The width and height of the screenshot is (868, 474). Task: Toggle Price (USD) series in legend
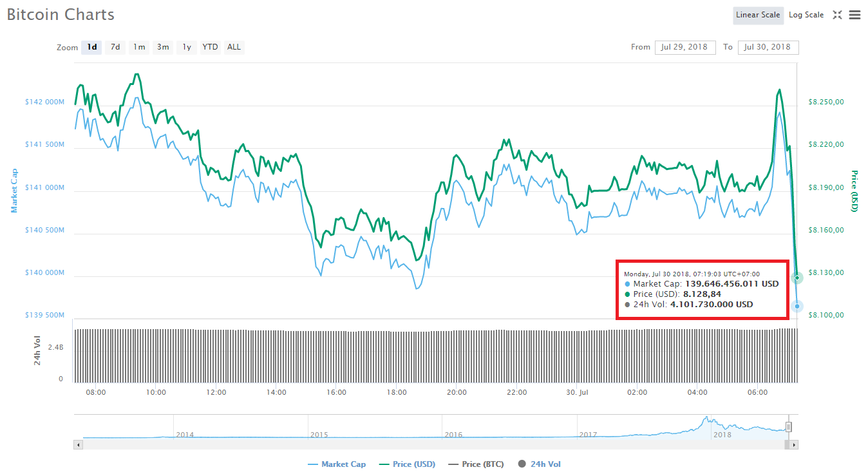tap(407, 464)
